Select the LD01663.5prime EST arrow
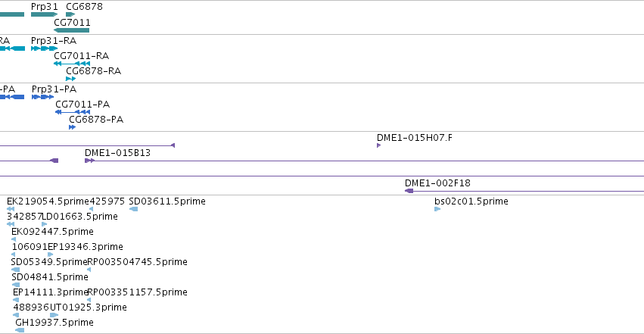The height and width of the screenshot is (334, 644). [45, 224]
